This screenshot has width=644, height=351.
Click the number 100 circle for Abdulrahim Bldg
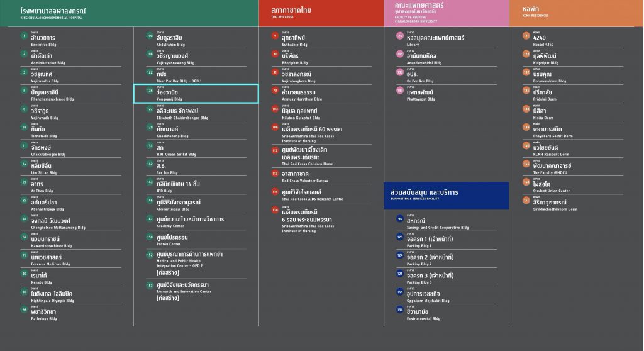[x=150, y=36]
